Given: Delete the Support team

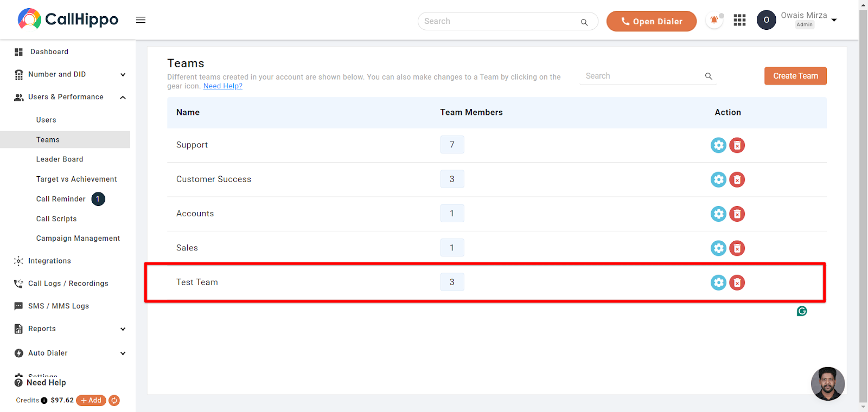Looking at the screenshot, I should point(737,145).
